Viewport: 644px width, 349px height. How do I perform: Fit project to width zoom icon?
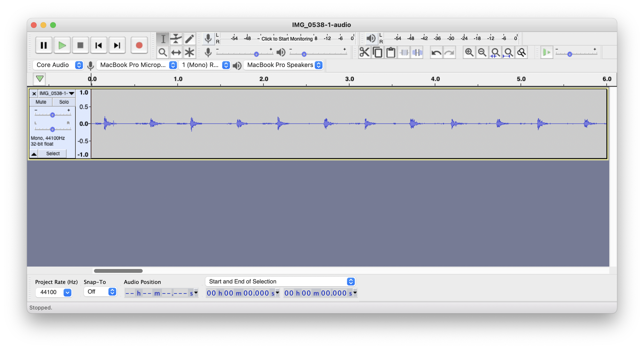[508, 52]
